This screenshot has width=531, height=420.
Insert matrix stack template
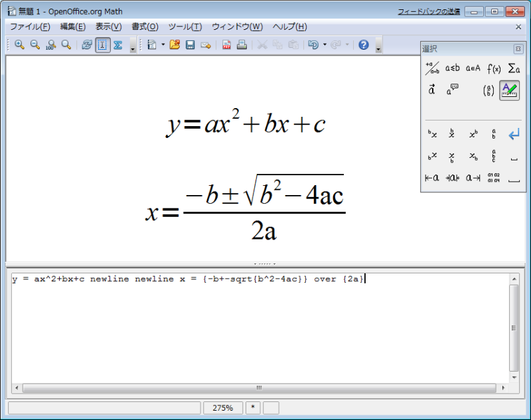point(494,178)
